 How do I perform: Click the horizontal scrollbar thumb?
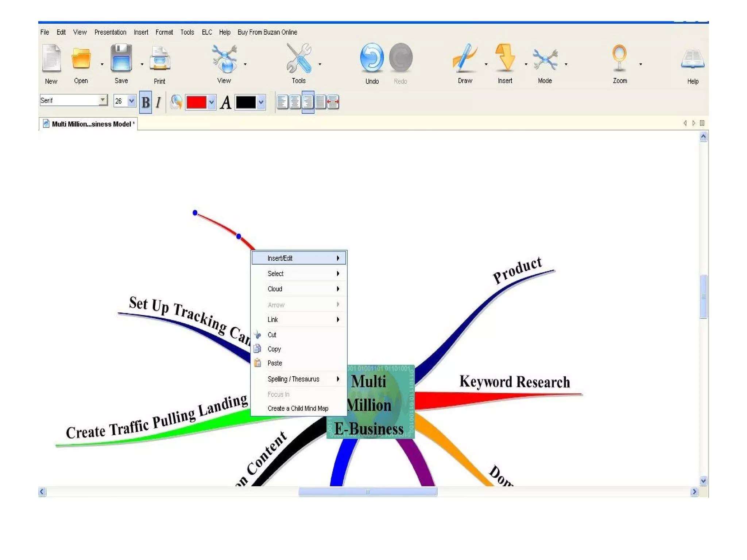(x=368, y=492)
